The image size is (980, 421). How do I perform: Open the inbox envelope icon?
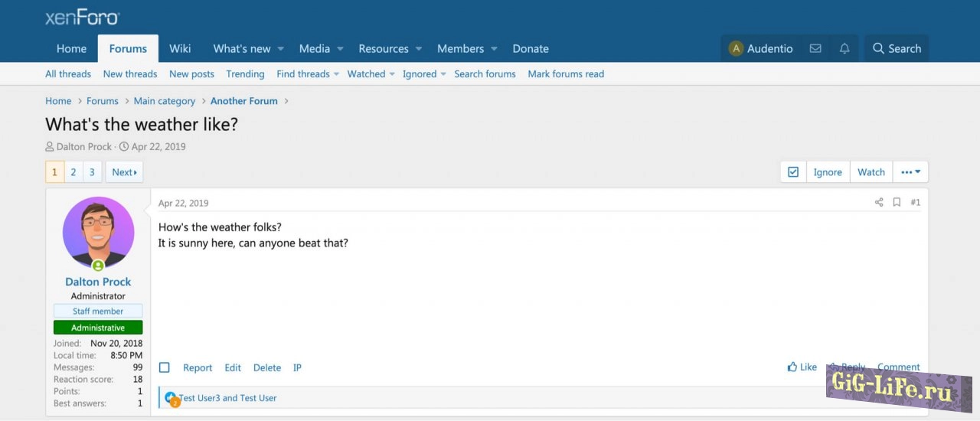click(x=815, y=48)
